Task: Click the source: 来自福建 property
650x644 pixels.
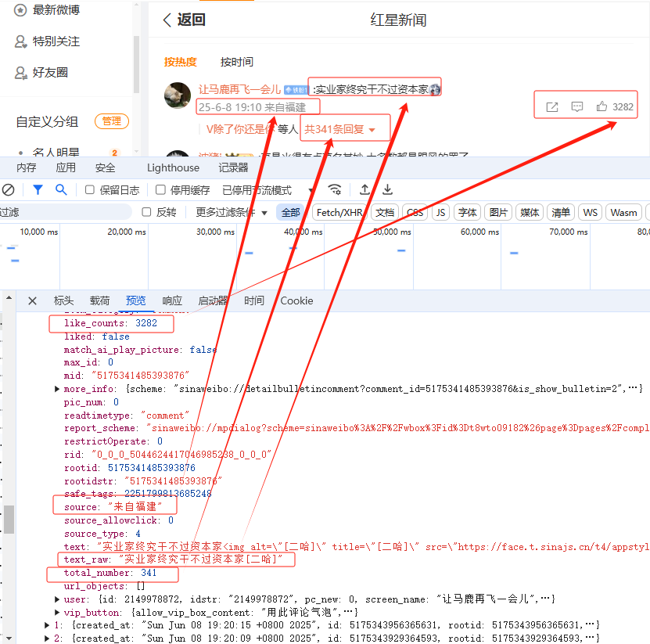Action: click(x=113, y=507)
